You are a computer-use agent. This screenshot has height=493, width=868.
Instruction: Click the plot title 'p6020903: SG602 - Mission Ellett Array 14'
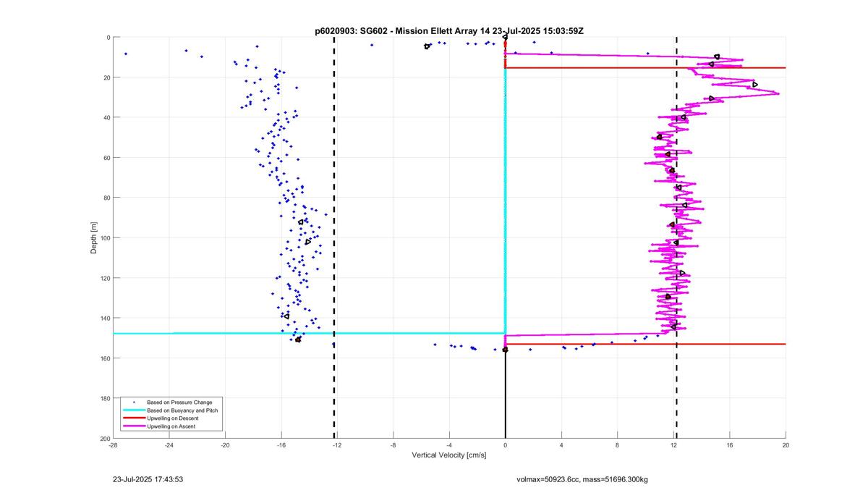click(401, 30)
